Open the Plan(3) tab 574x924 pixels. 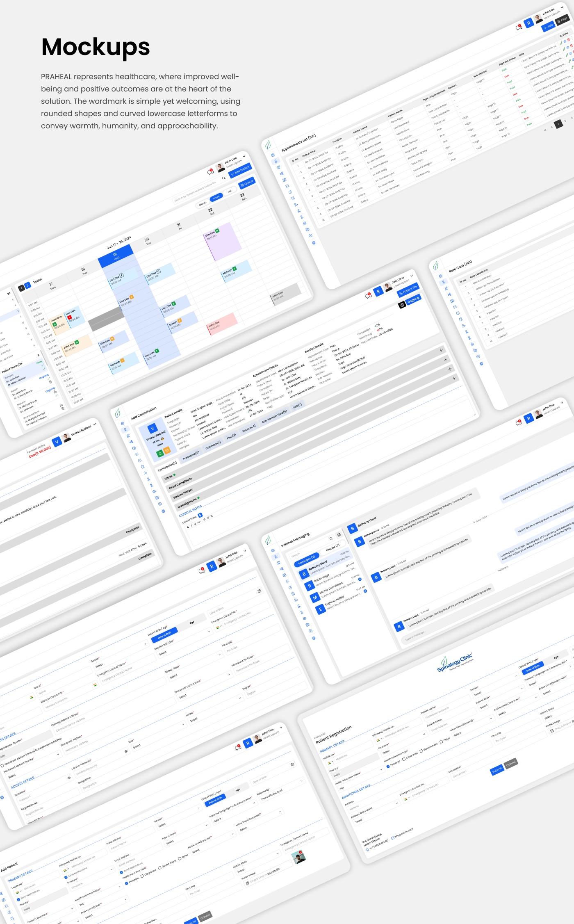[232, 436]
